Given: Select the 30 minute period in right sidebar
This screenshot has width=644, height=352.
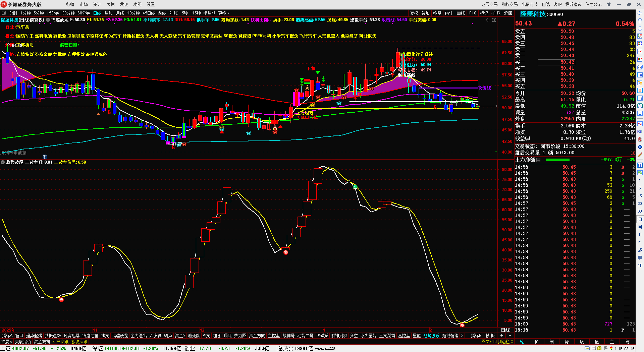Looking at the screenshot, I should 640,203.
